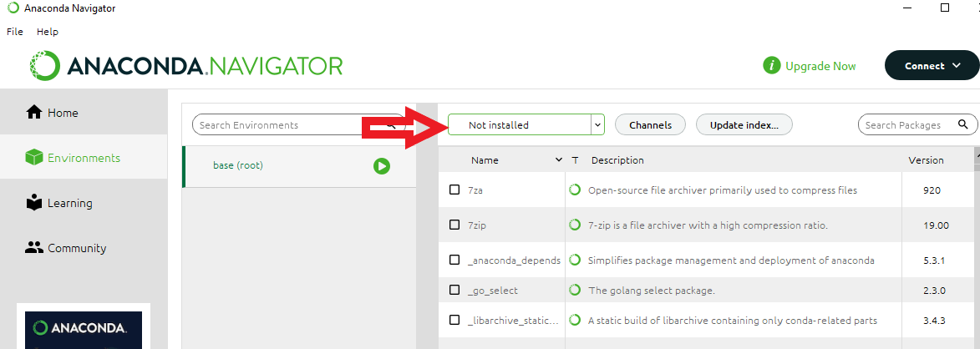Screen dimensions: 980x349
Task: Click the 7za package name
Action: 475,190
